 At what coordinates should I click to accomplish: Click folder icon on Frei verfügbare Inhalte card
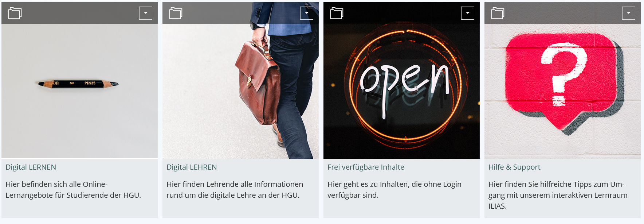[337, 13]
